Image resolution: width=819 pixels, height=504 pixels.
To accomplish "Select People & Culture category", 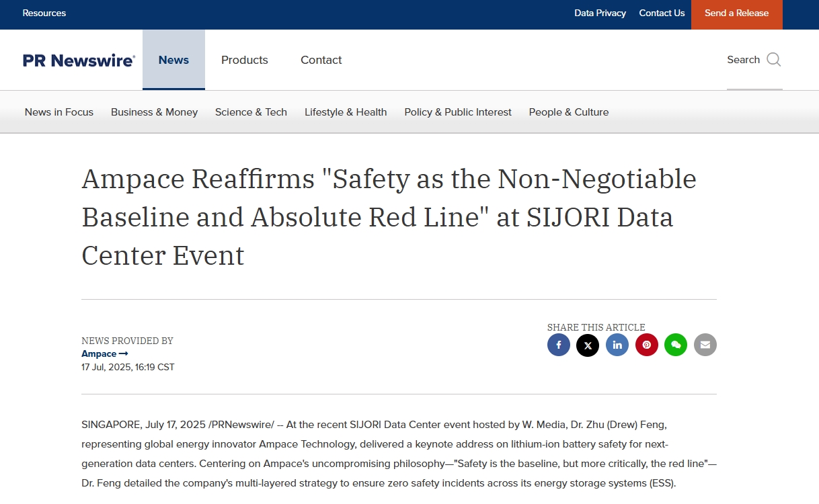I will [x=569, y=112].
